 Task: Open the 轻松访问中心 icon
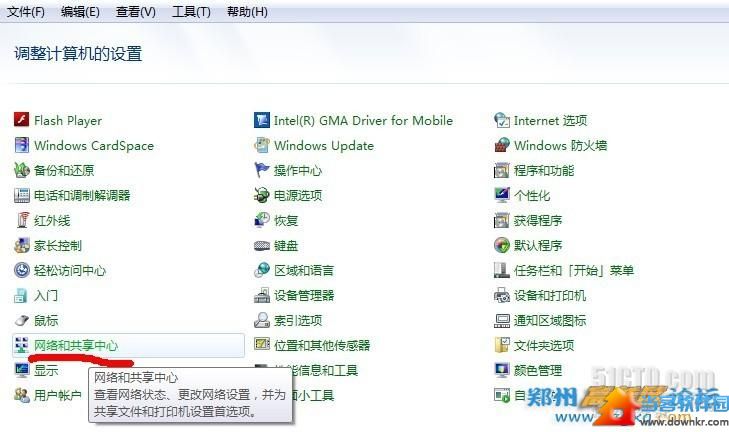click(21, 270)
